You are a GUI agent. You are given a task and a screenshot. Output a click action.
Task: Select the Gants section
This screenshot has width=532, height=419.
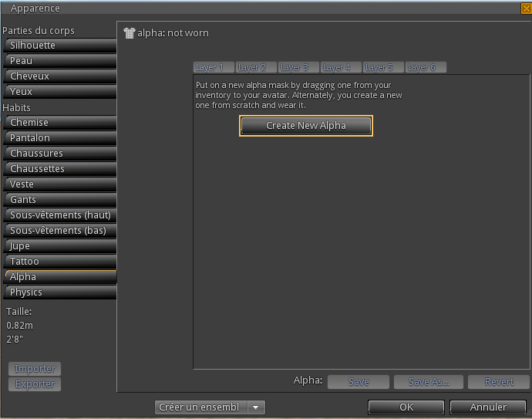[60, 200]
